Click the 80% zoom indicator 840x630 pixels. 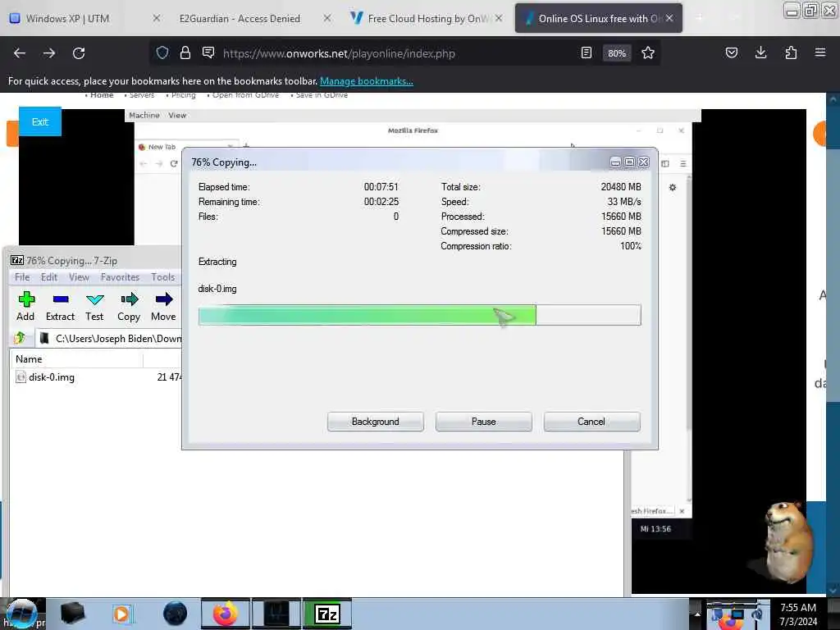point(617,53)
